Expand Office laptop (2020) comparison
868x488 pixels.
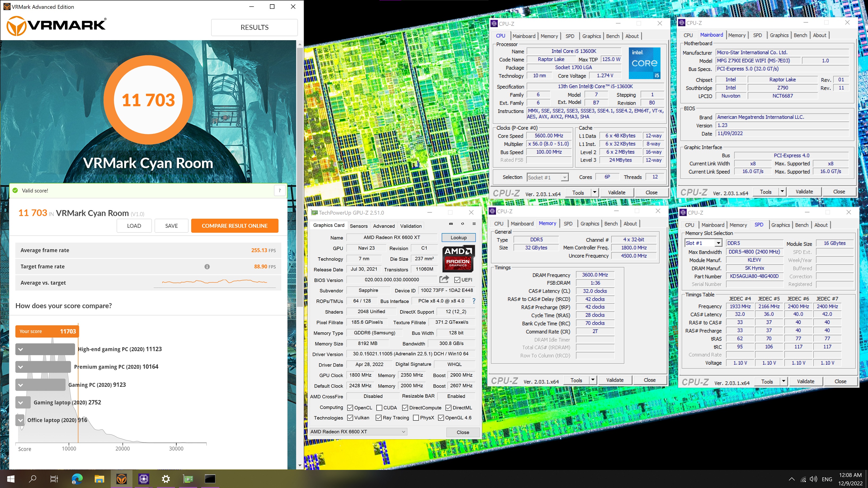(20, 420)
